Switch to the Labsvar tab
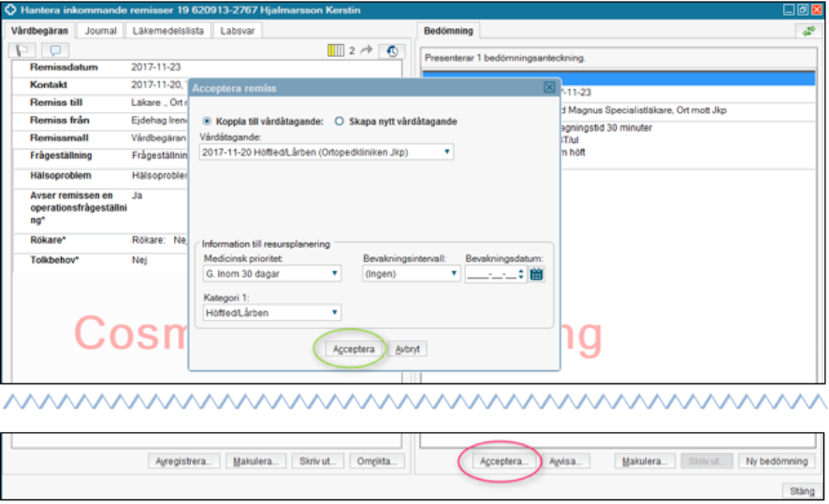This screenshot has height=504, width=829. coord(239,31)
